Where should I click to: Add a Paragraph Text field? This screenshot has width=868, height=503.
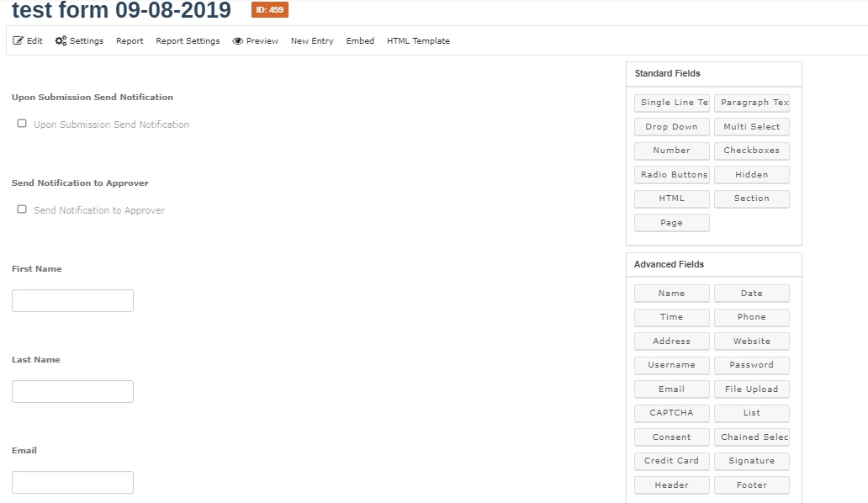752,103
